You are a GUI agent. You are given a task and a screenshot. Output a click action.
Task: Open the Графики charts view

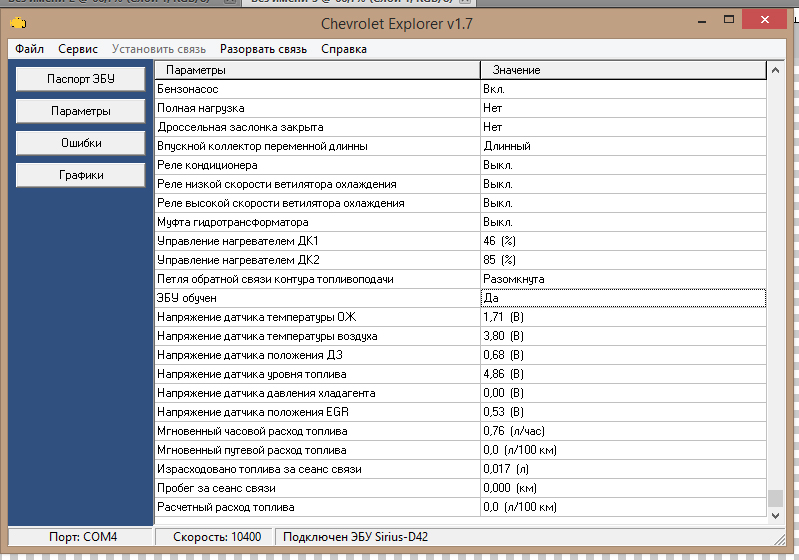click(81, 175)
